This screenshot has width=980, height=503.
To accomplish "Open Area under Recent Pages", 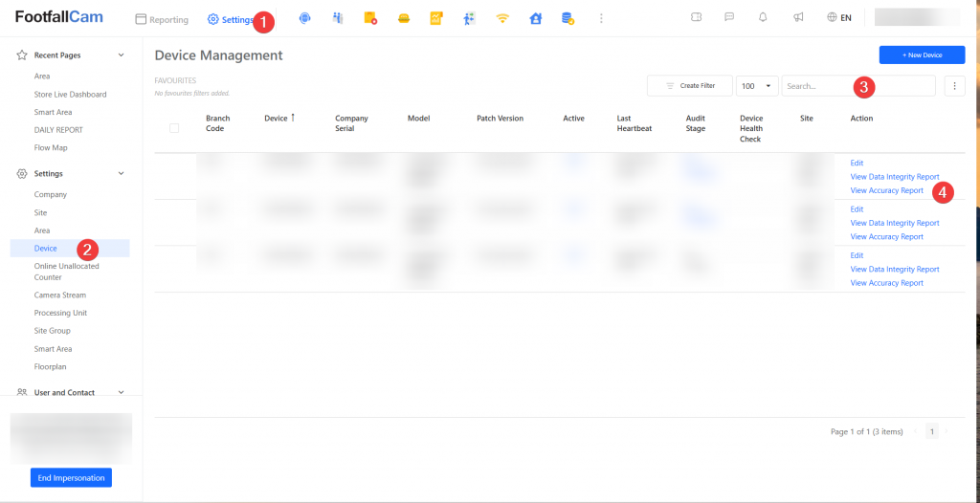I will 42,77.
